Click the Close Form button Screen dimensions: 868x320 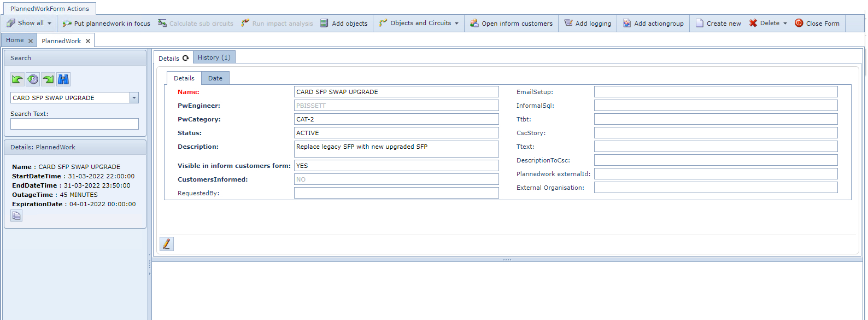817,24
